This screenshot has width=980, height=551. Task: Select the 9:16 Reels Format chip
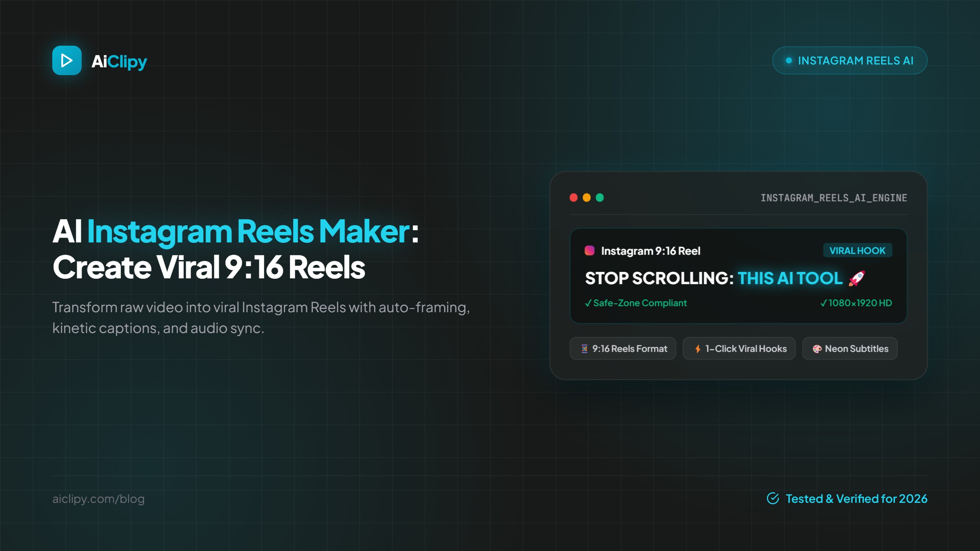(x=623, y=349)
